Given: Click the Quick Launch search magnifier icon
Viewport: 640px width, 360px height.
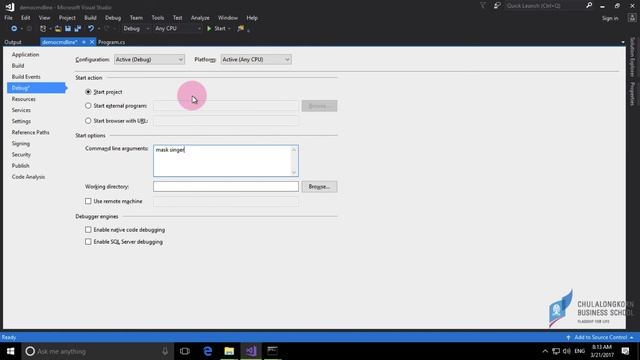Looking at the screenshot, I should pyautogui.click(x=589, y=6).
